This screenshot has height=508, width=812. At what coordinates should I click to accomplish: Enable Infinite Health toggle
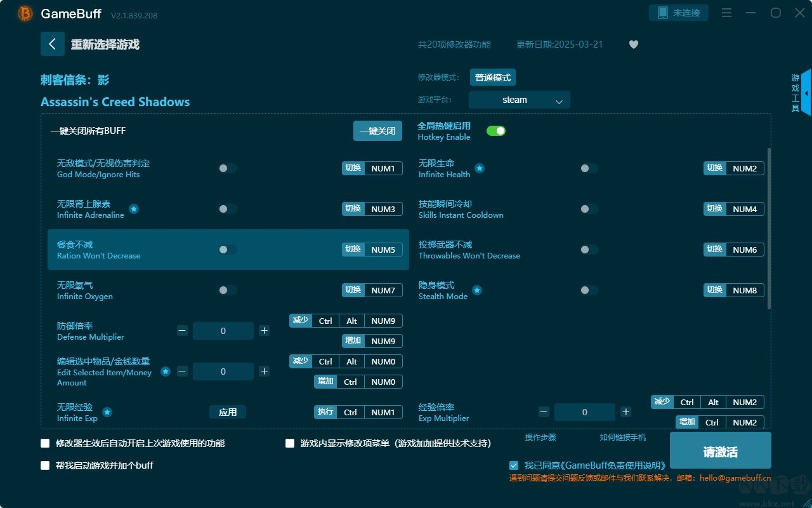click(589, 168)
